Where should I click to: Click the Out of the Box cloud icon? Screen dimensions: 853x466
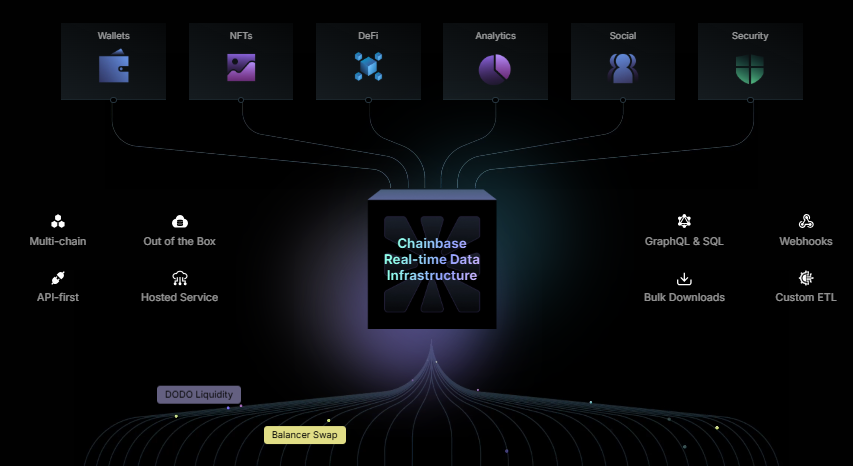(x=180, y=222)
